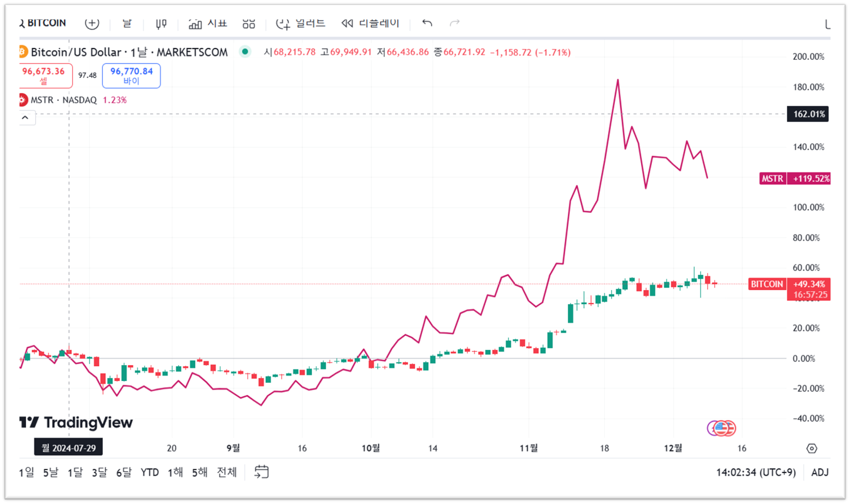Open the 14:02:34 (UTC+9) timezone menu

(x=756, y=473)
